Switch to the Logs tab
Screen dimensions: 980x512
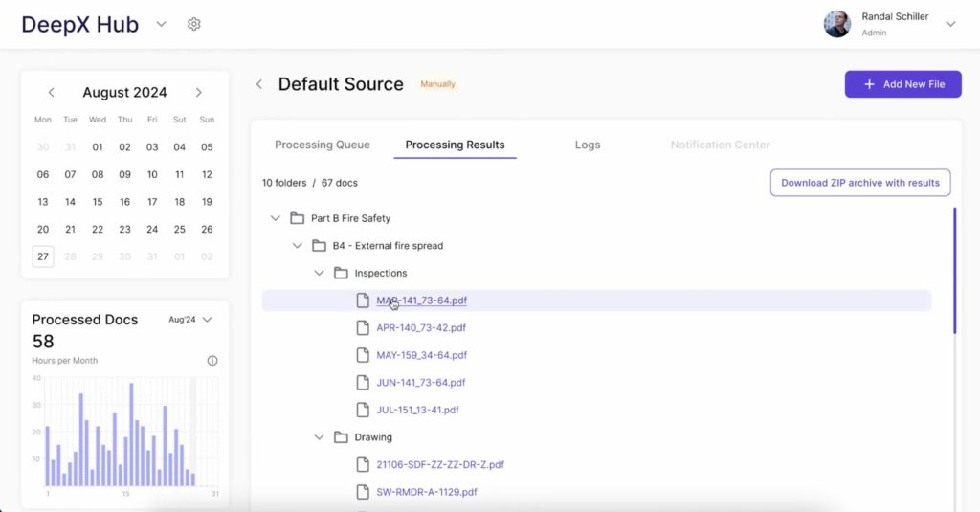point(588,145)
